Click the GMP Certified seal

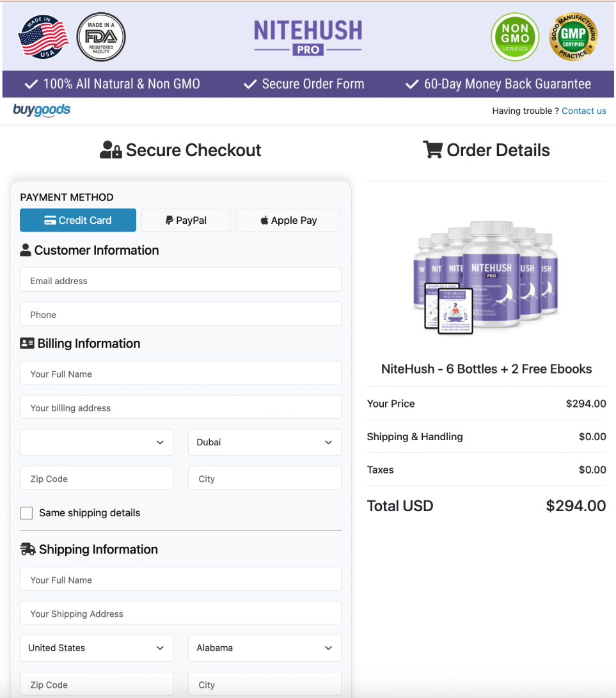point(574,37)
